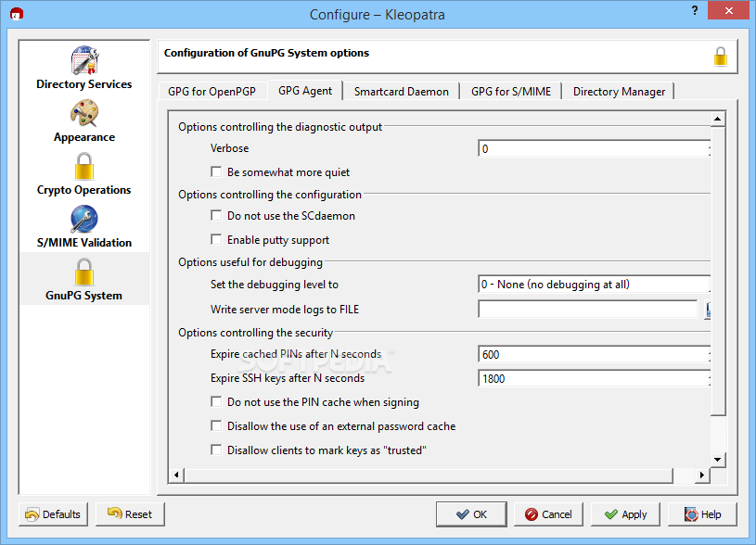
Task: Click the Options controlling the configuration heading
Action: click(270, 195)
